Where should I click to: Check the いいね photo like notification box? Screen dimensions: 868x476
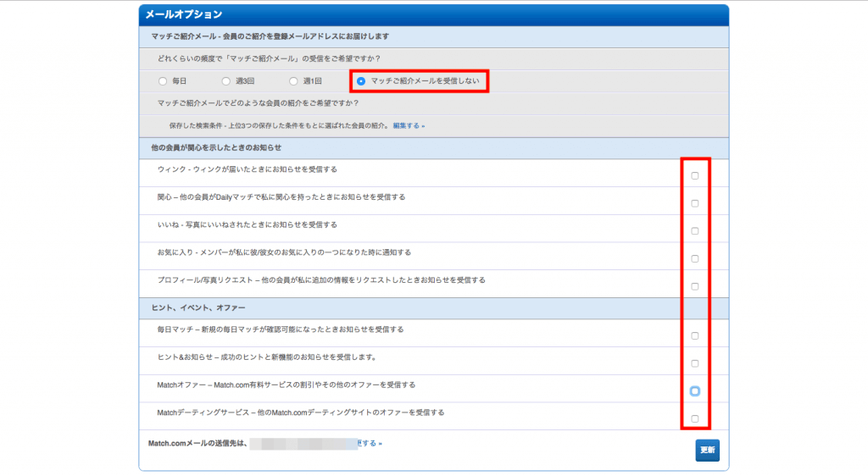[x=695, y=231]
